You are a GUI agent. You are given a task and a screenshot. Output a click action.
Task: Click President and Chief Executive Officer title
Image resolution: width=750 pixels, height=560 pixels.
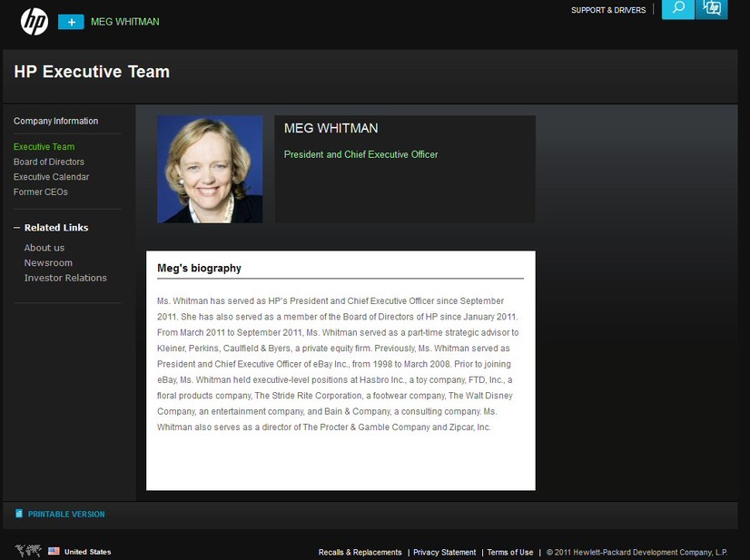point(361,154)
